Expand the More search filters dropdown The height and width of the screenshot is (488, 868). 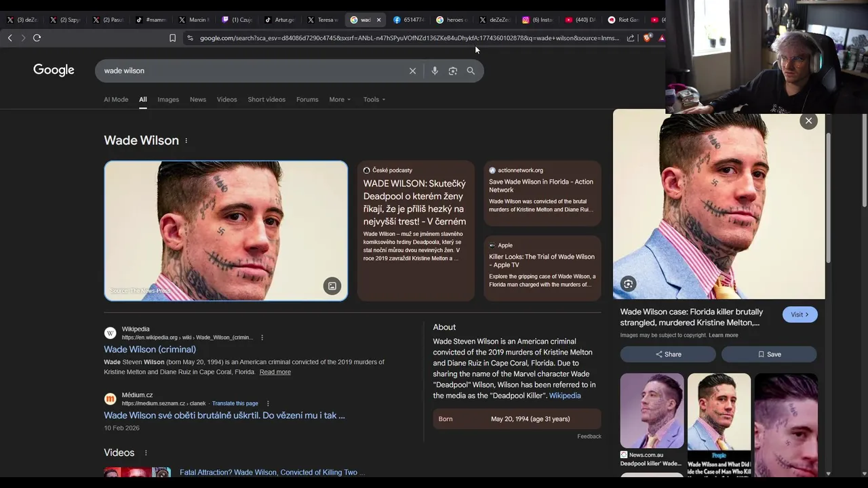pos(340,100)
